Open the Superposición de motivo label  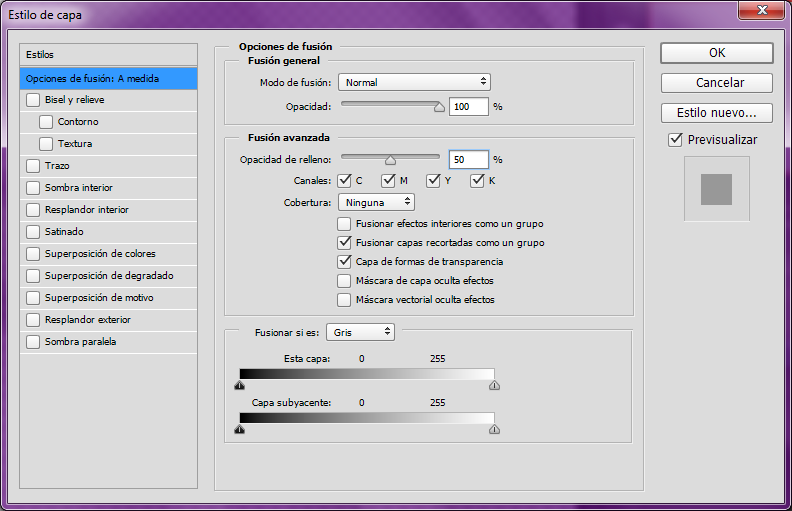coord(99,298)
